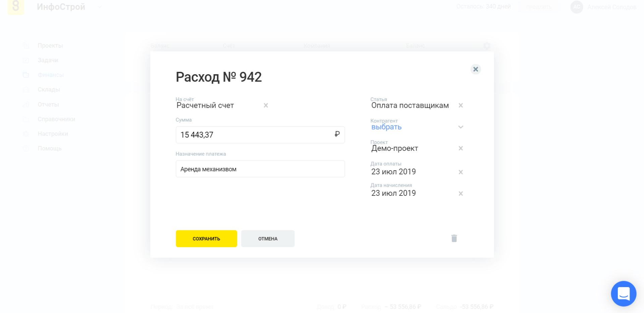The image size is (644, 313).
Task: Click the Настройки gear sidebar icon
Action: coord(26,134)
